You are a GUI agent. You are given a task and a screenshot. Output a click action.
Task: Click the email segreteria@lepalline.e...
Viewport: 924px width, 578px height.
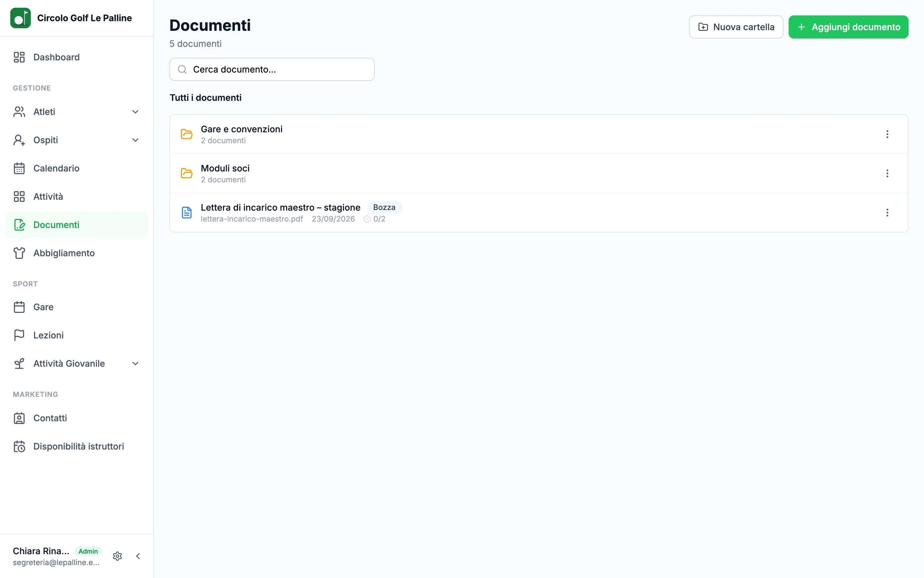[x=56, y=563]
